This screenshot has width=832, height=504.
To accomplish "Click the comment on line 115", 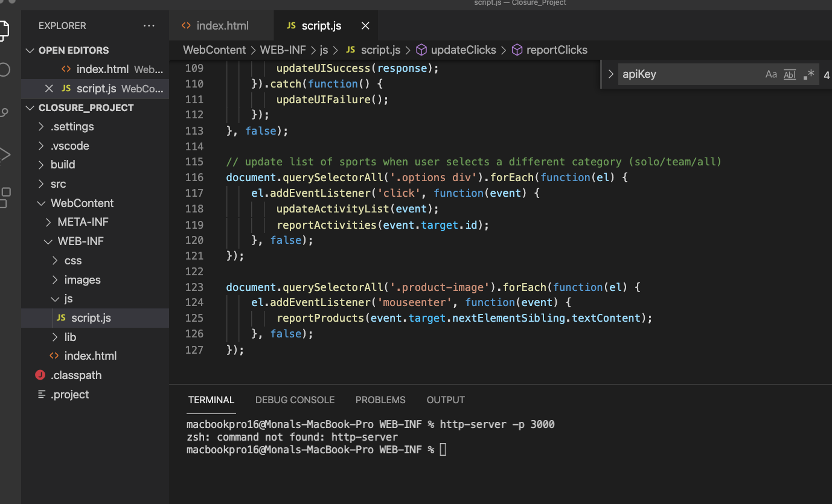I will [x=474, y=162].
